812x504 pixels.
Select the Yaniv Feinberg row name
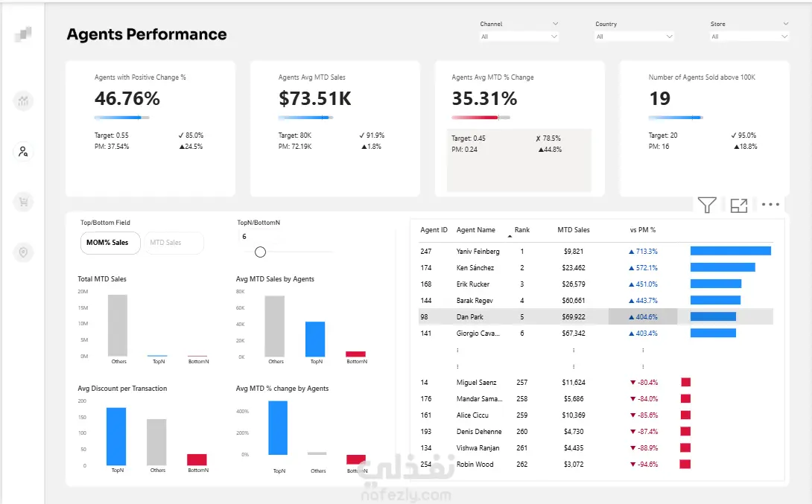click(x=478, y=252)
